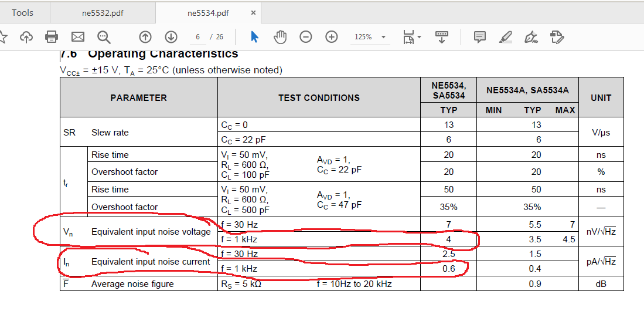Activate the hand pan tool
This screenshot has height=311, width=644.
click(280, 37)
